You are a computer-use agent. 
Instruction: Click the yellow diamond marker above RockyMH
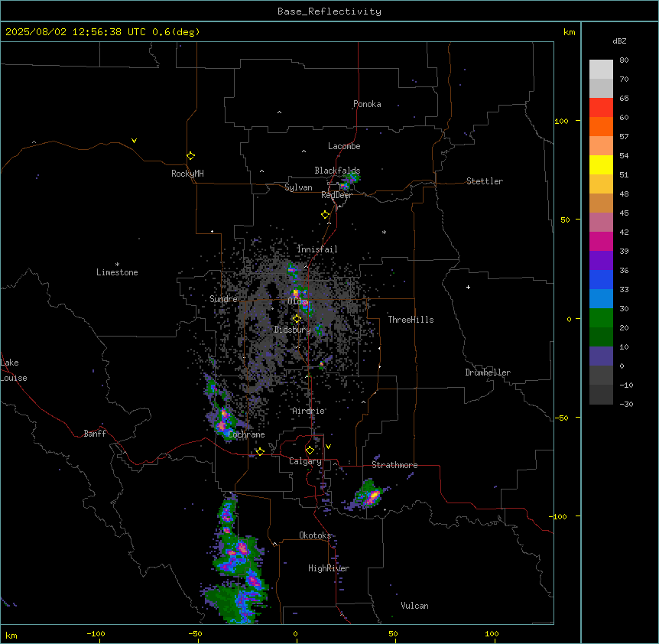(190, 156)
